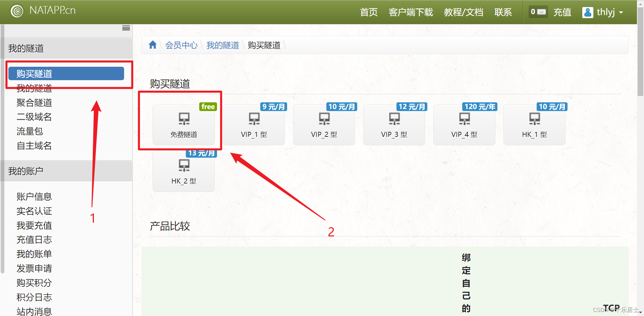
Task: Open 站内消息 in the sidebar
Action: 34,311
